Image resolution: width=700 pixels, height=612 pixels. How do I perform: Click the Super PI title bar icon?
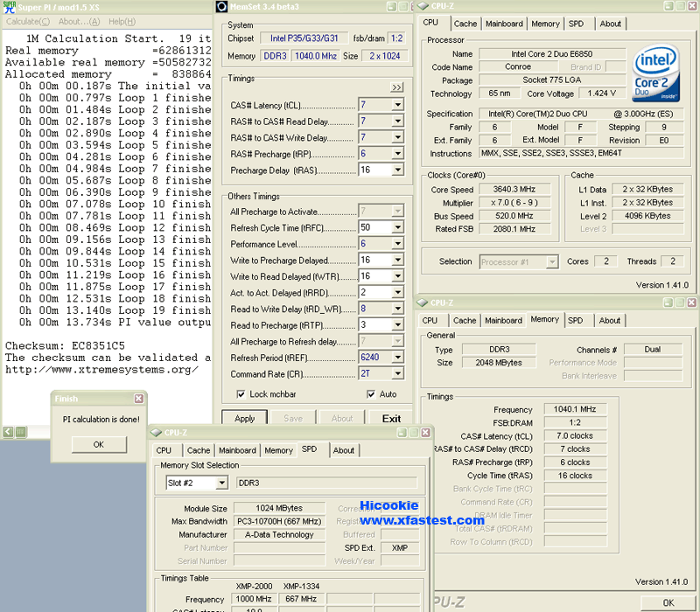click(8, 7)
